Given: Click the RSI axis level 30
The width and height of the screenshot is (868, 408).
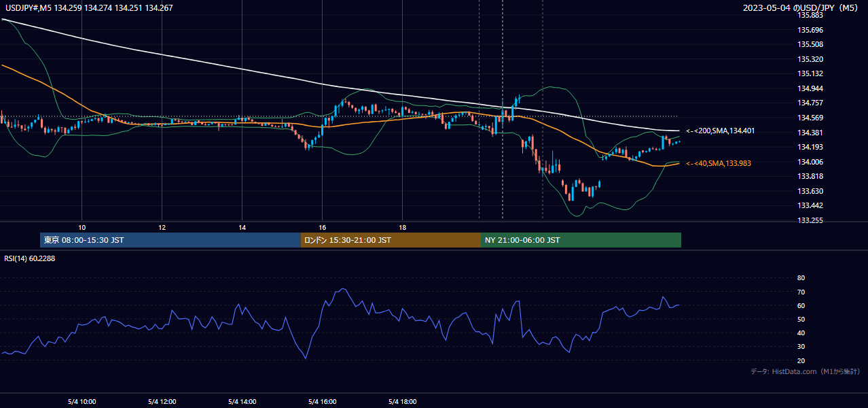Looking at the screenshot, I should coord(801,347).
